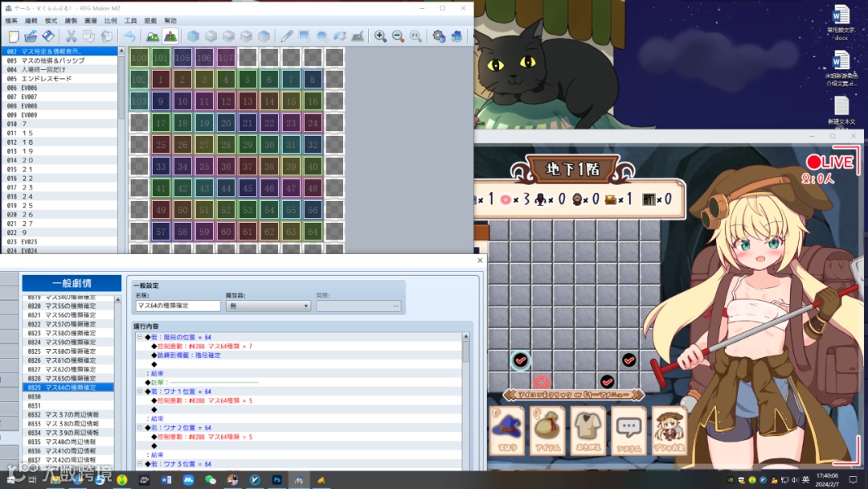
Task: Click the speech bubble system icon in game
Action: [628, 431]
